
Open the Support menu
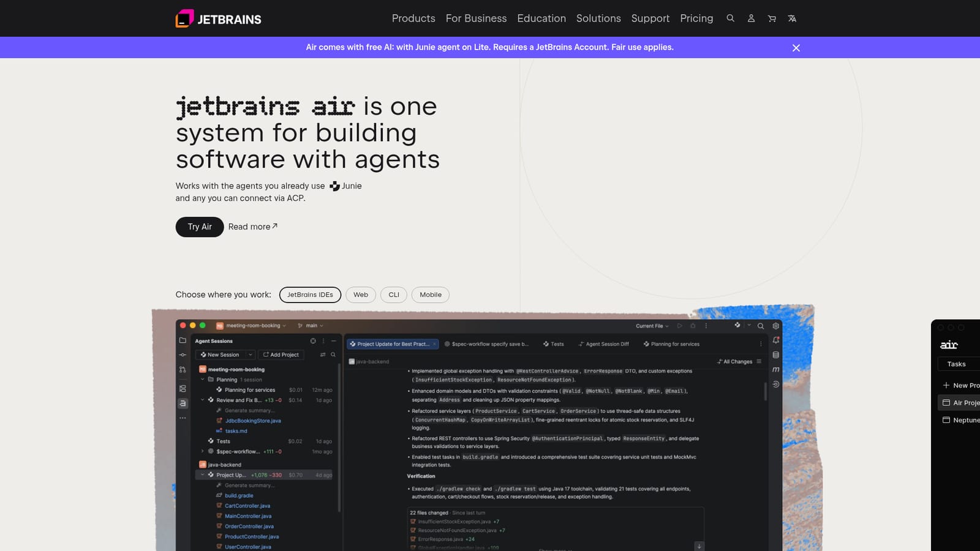[x=650, y=18]
